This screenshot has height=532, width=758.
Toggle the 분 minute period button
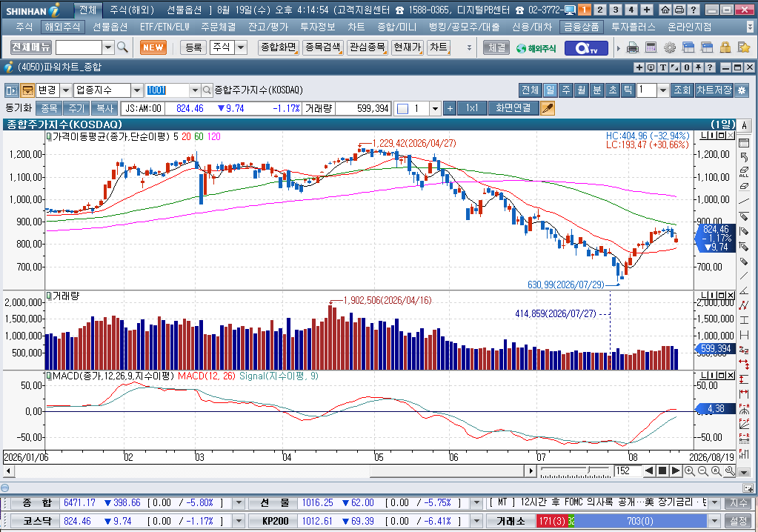tap(597, 90)
